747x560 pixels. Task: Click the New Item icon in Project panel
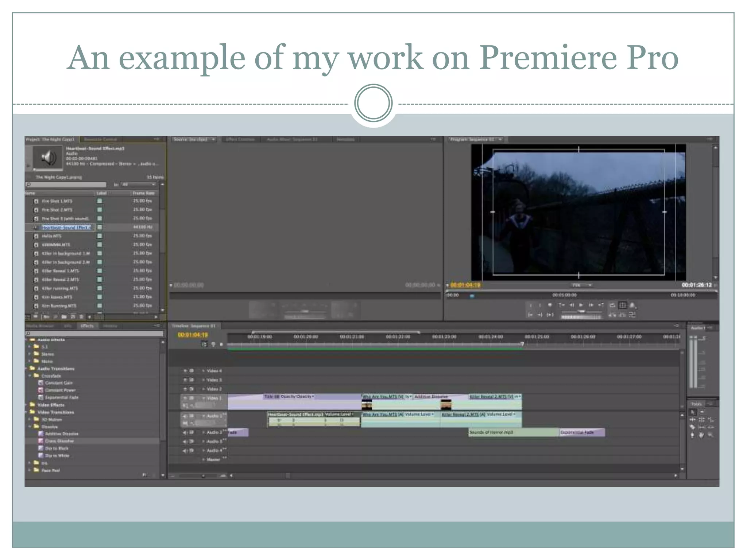pos(73,317)
